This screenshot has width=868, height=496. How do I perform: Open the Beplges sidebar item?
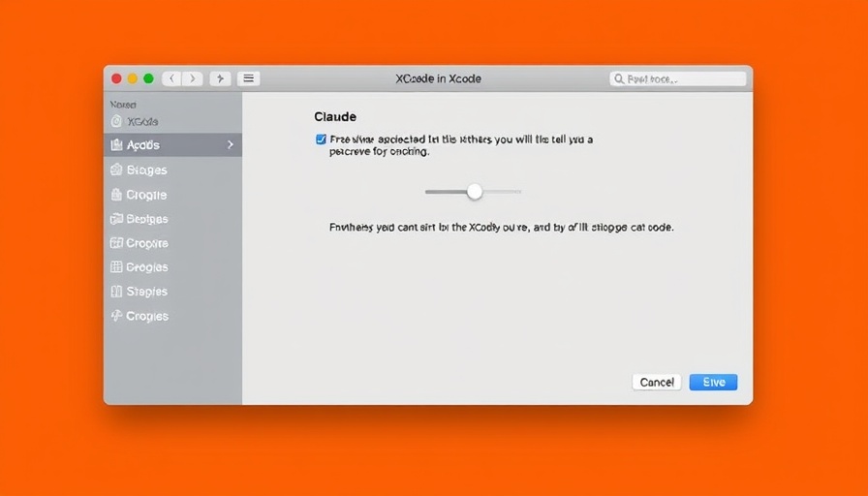coord(172,219)
